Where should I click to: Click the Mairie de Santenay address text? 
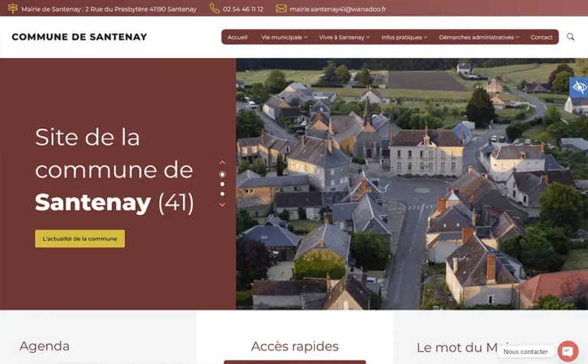109,9
